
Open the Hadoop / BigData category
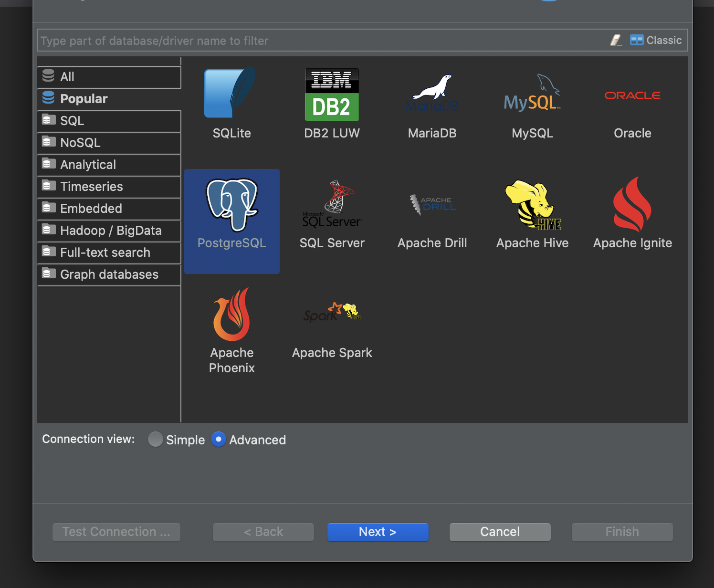coord(109,231)
